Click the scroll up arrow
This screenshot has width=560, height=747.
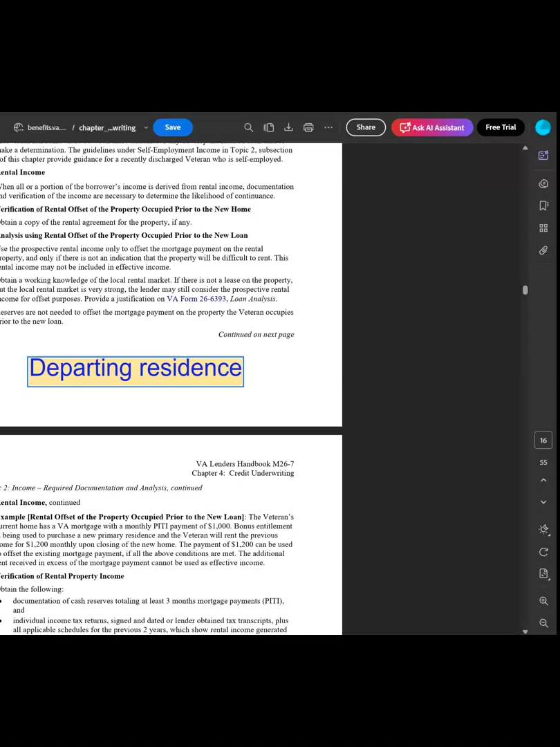coord(525,148)
